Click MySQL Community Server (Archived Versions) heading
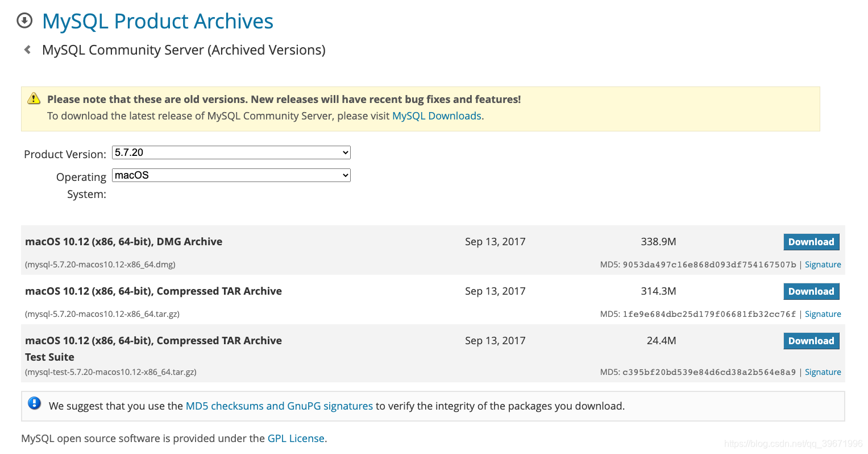Viewport: 868px width, 454px height. click(x=184, y=50)
